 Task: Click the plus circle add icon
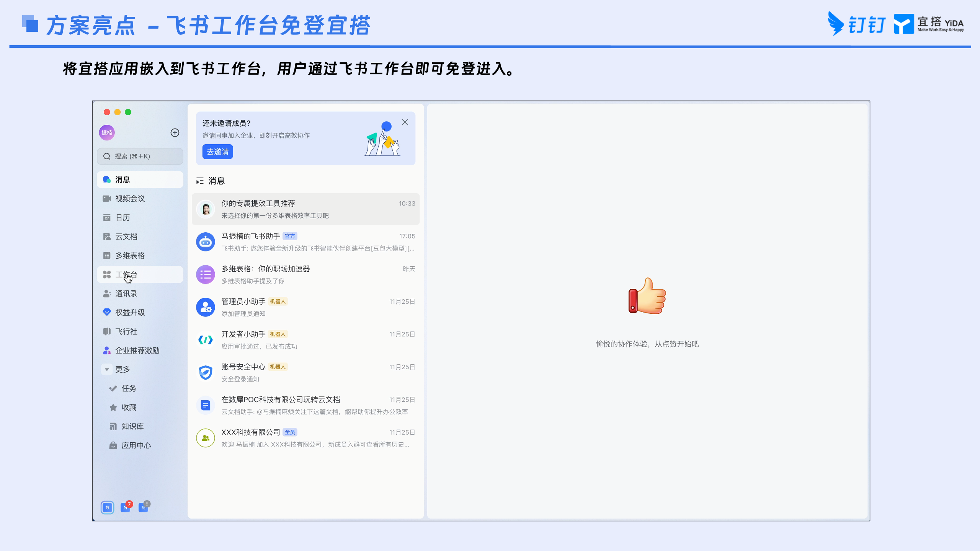(175, 133)
